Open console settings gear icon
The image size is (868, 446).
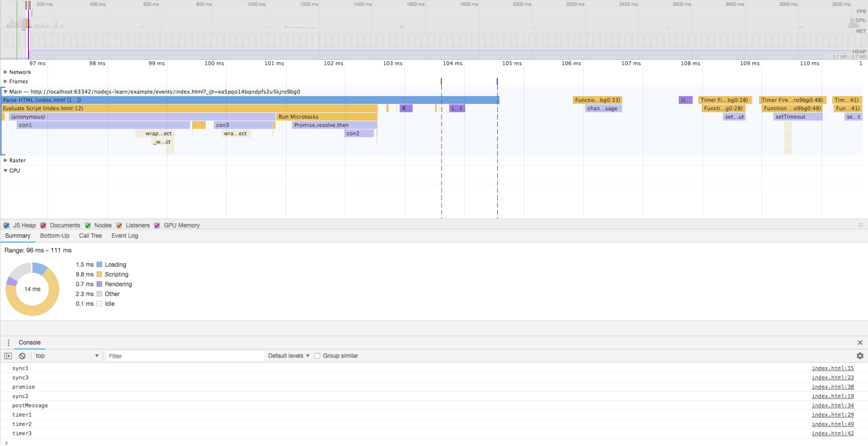pos(860,356)
